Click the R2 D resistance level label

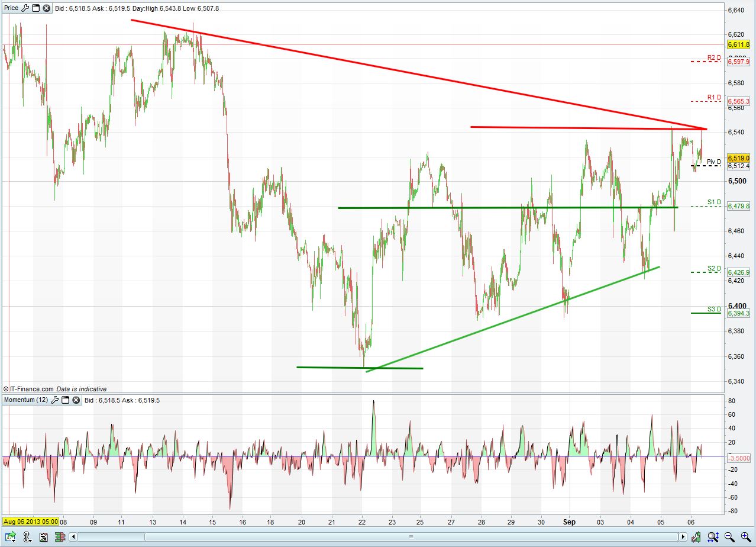tap(713, 58)
